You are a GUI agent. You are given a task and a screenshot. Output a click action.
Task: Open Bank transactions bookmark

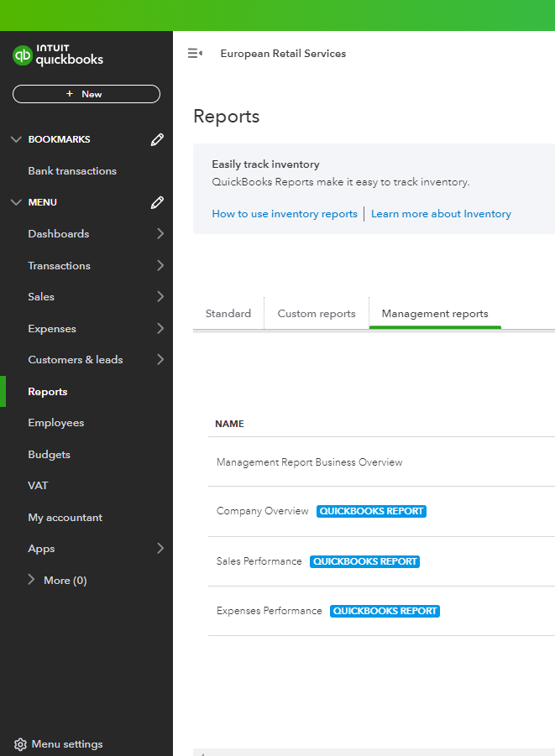point(72,171)
